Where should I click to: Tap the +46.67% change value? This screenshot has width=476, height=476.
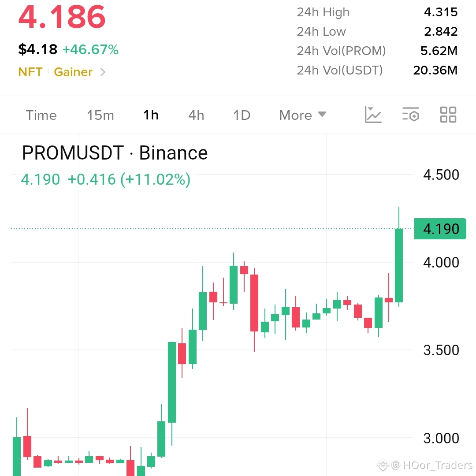point(90,49)
